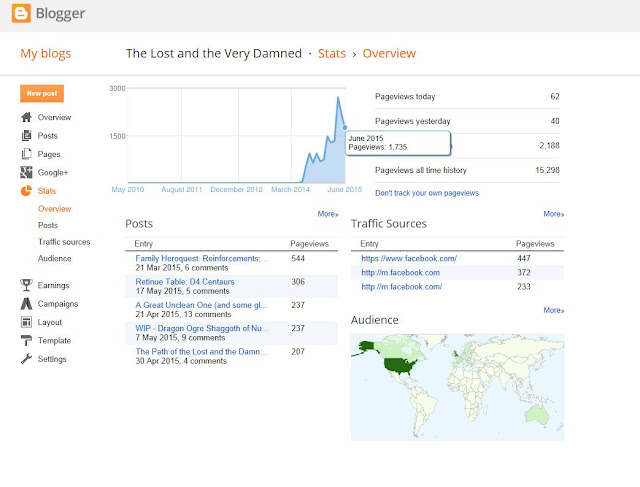Click the 447 pageviews traffic value
640x487 pixels.
(524, 258)
